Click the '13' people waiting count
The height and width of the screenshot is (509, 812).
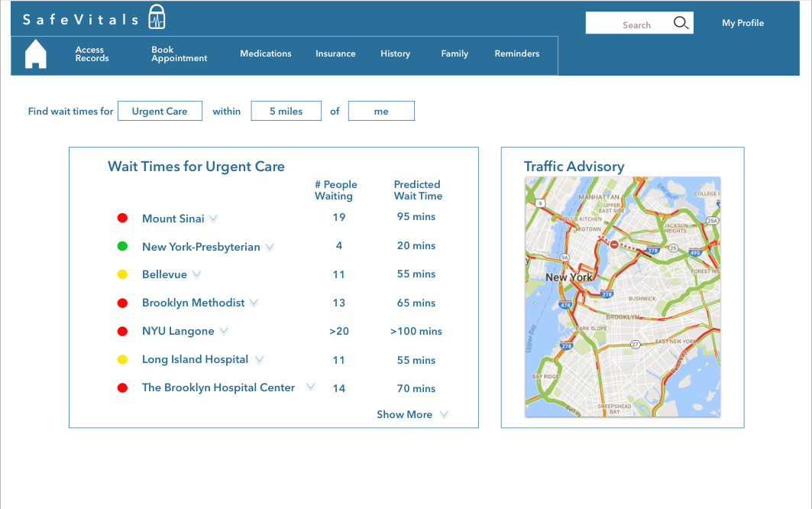tap(338, 303)
